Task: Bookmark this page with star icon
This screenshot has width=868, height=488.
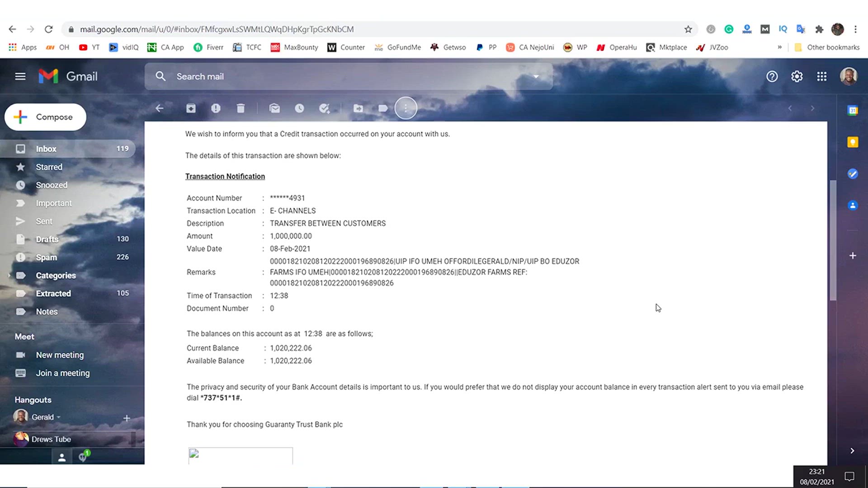Action: [x=688, y=29]
